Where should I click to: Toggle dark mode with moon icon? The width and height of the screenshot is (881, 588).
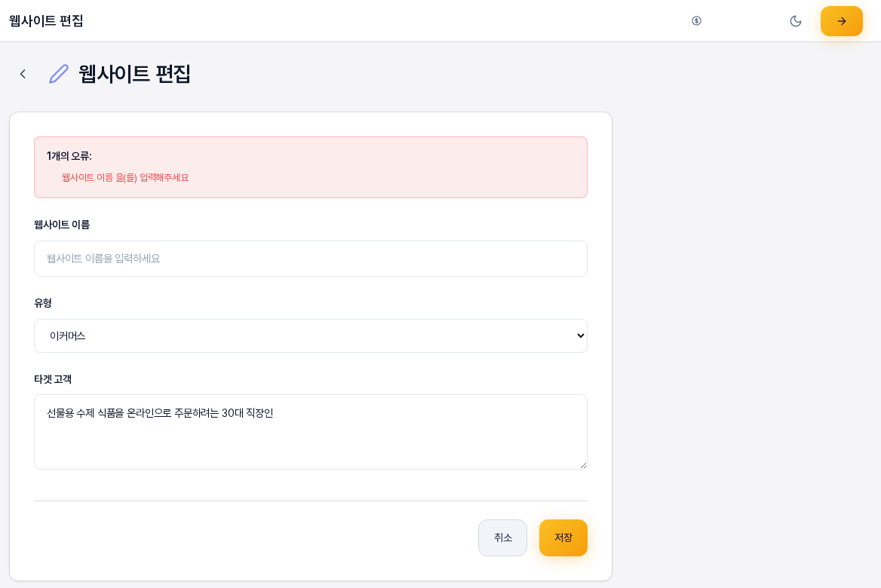point(795,21)
